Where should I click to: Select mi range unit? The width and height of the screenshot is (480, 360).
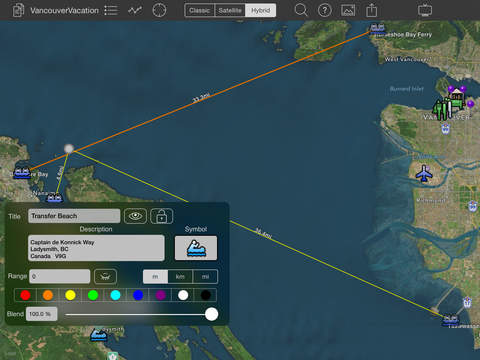tap(205, 277)
